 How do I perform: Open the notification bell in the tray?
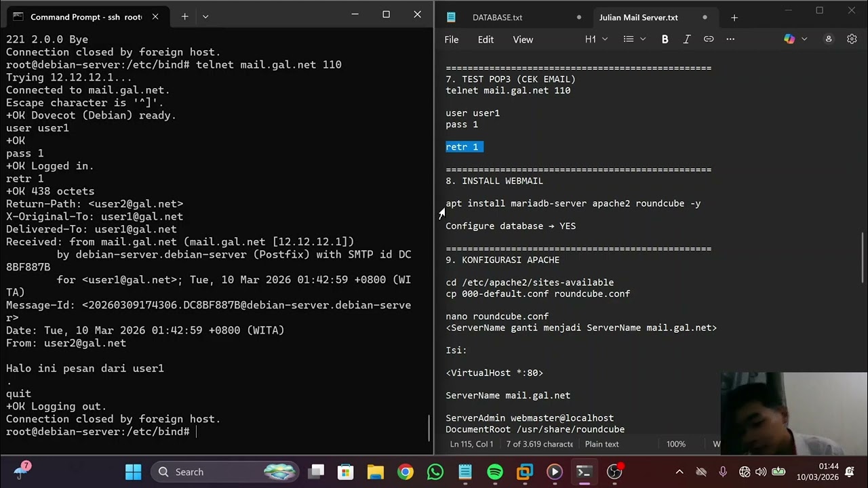[850, 472]
